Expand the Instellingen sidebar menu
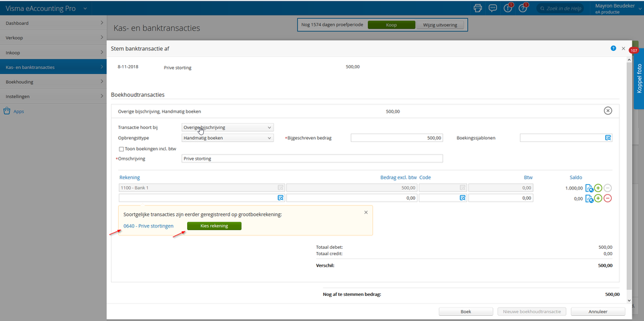The width and height of the screenshot is (644, 321). tap(54, 97)
